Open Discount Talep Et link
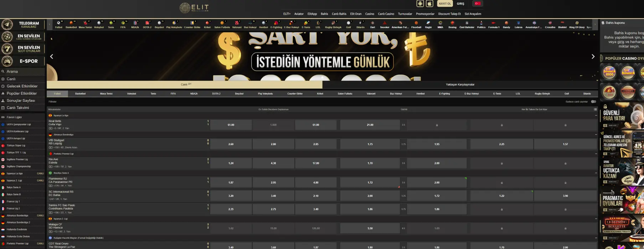Screen dimensions: 644x249 point(449,14)
